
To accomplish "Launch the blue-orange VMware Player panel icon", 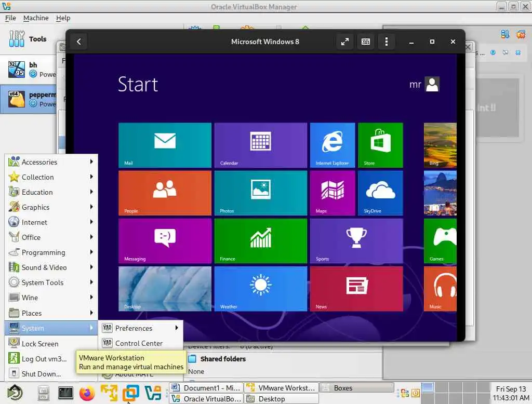I will [x=131, y=393].
